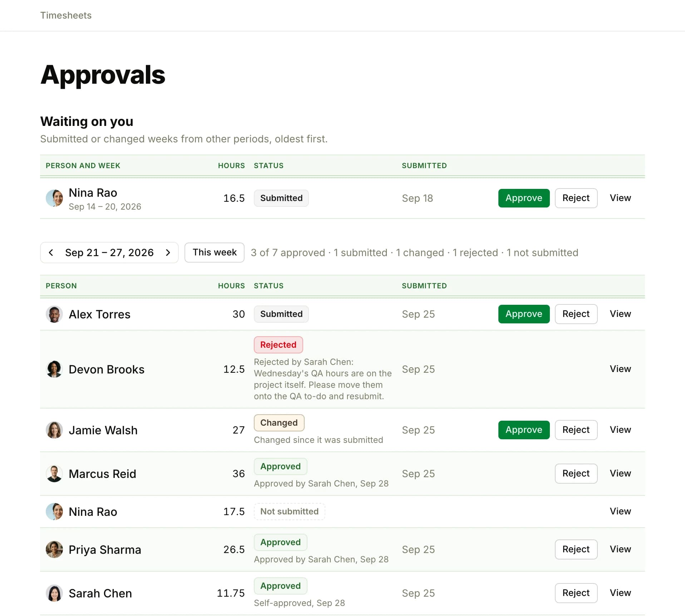Approve Nina Rao's Sep 14 – 20 week
Viewport: 685px width, 616px height.
click(524, 198)
